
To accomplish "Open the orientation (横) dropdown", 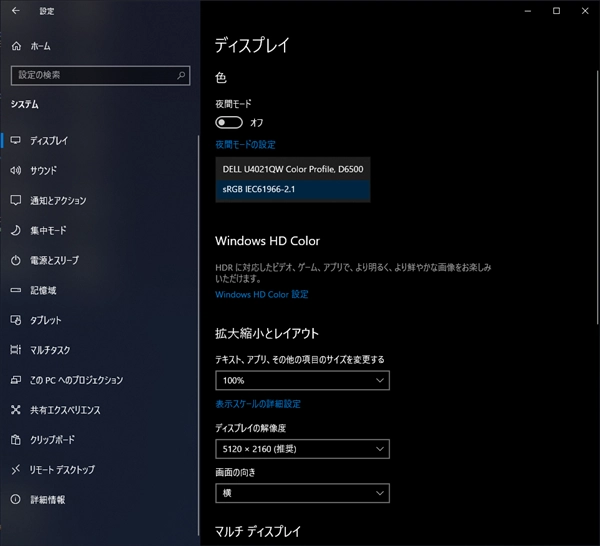I will click(x=302, y=493).
